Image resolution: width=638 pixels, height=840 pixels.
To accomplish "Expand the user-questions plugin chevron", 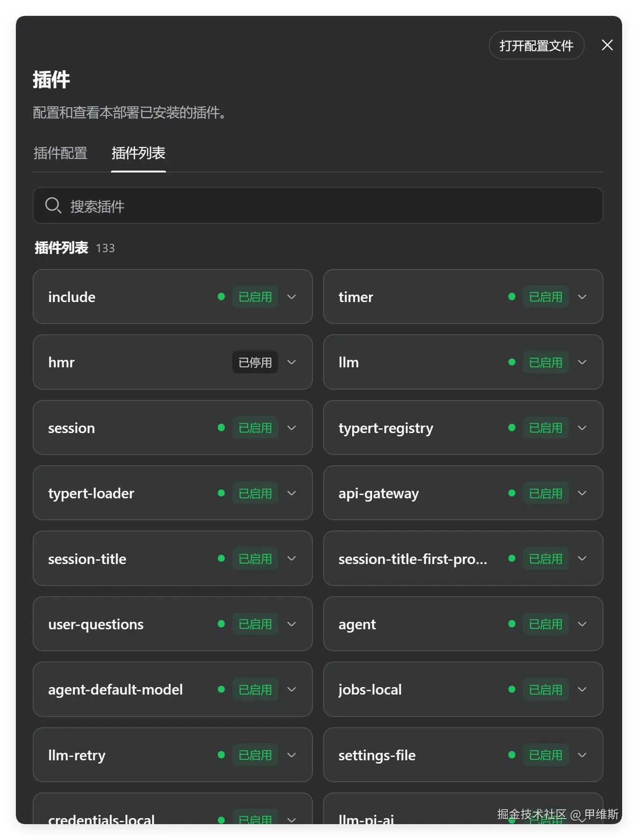I will (291, 624).
